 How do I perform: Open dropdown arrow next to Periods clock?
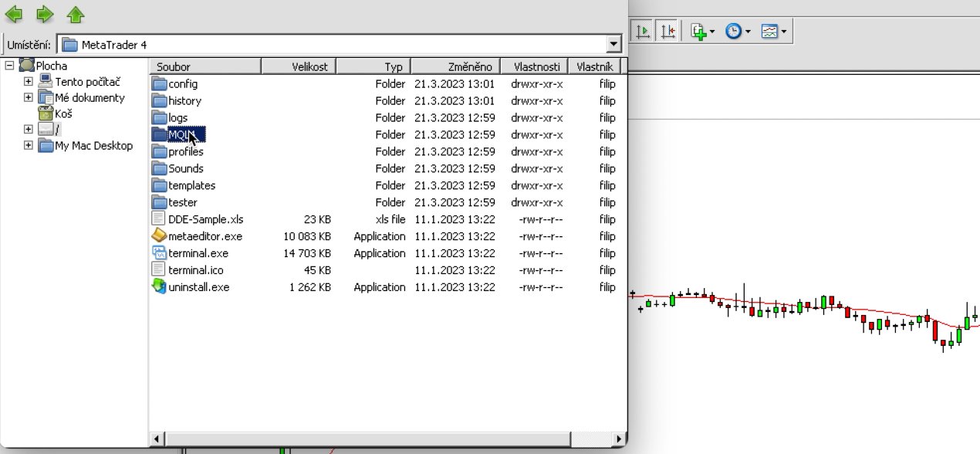(747, 32)
